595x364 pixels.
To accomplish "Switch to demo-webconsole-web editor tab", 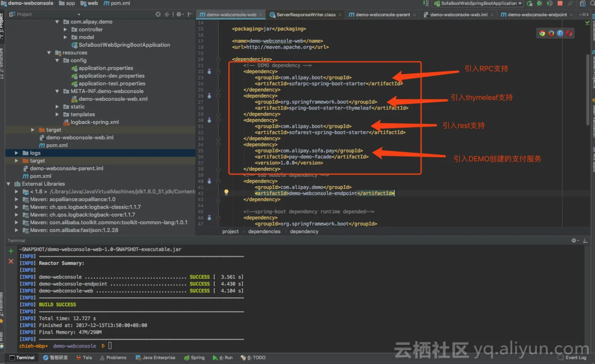I will pos(230,14).
